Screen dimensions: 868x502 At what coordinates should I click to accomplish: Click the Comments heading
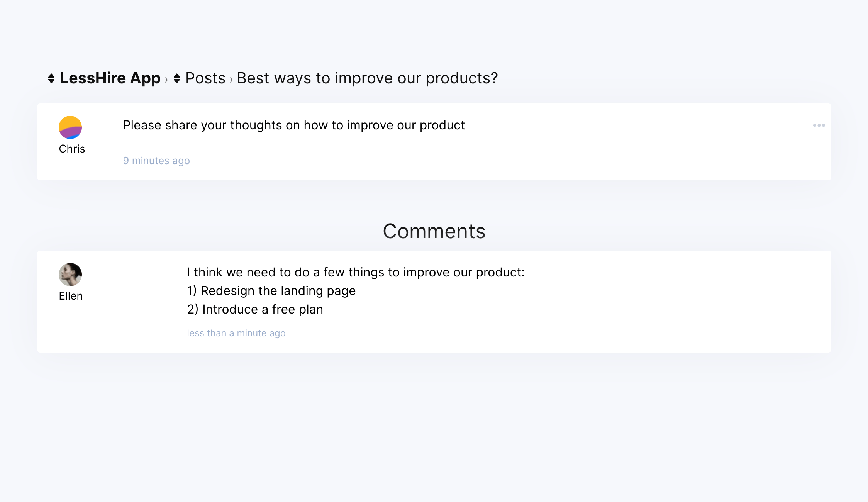point(434,231)
